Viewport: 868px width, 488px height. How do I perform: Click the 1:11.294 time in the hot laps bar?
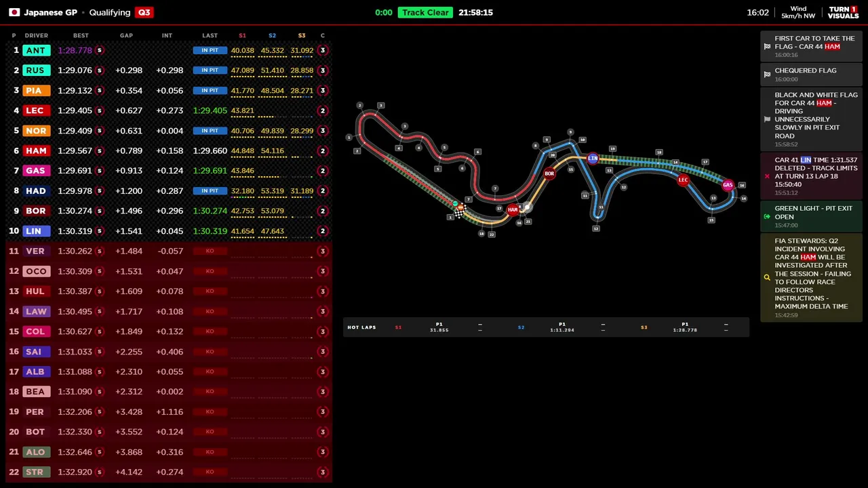(x=562, y=330)
